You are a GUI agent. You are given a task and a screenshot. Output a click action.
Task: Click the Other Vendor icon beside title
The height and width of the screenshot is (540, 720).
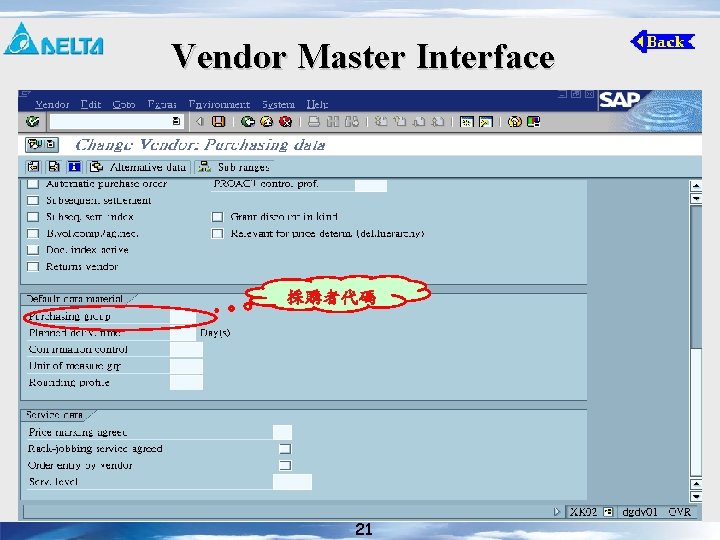42,145
